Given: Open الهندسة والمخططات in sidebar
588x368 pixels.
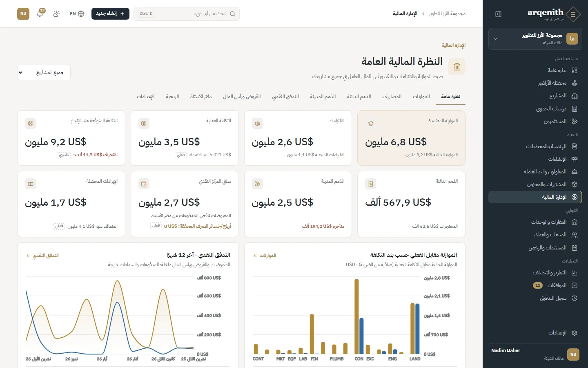Looking at the screenshot, I should tap(535, 146).
